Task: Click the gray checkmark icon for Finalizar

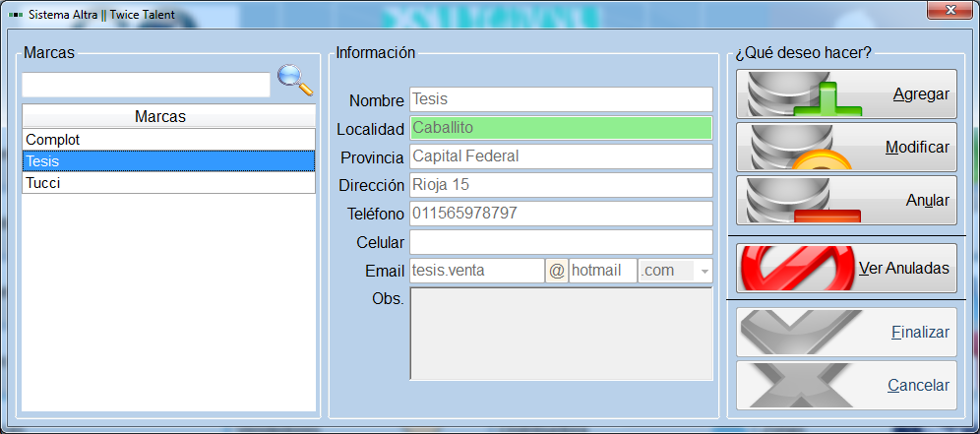Action: 801,333
